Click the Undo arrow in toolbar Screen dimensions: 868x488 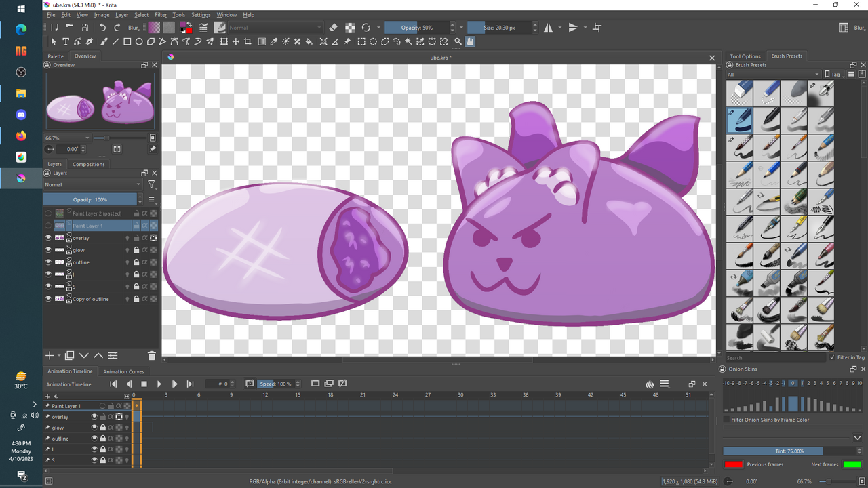coord(103,28)
